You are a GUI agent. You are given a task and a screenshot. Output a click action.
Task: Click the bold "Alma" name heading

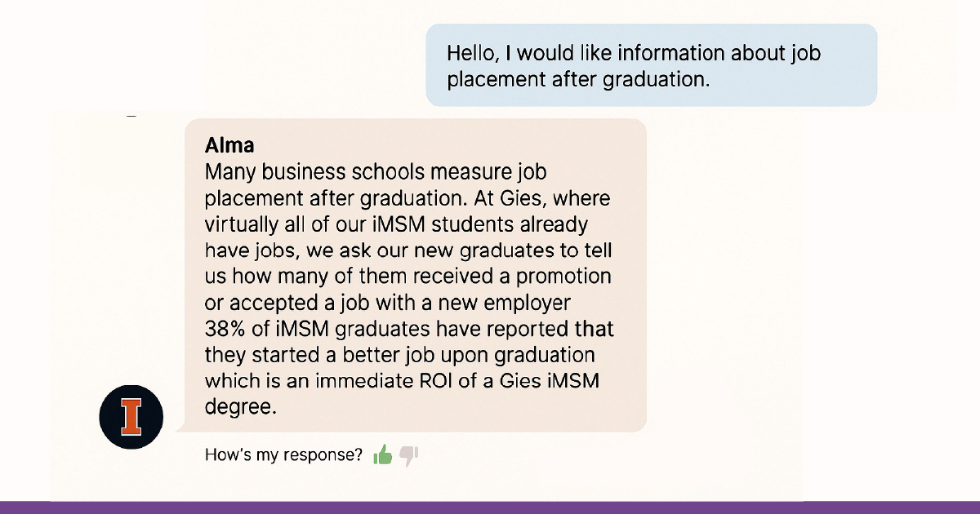(x=229, y=146)
